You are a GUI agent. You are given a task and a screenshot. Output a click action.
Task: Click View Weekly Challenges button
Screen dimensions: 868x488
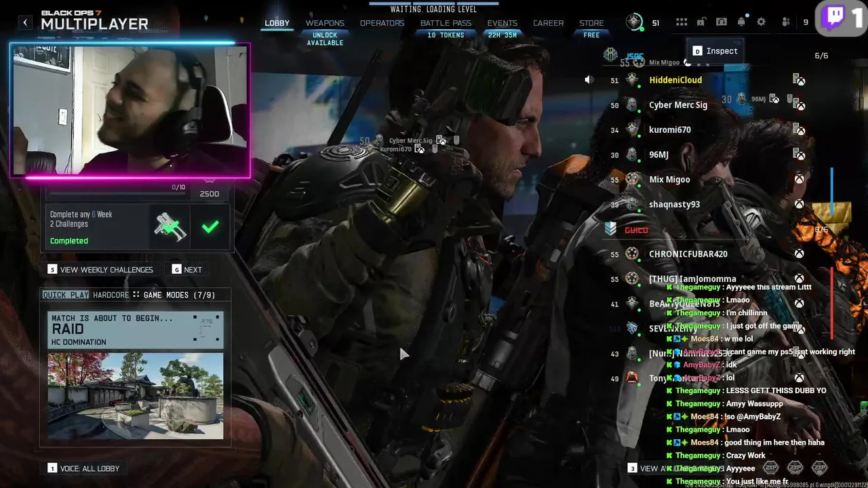100,270
